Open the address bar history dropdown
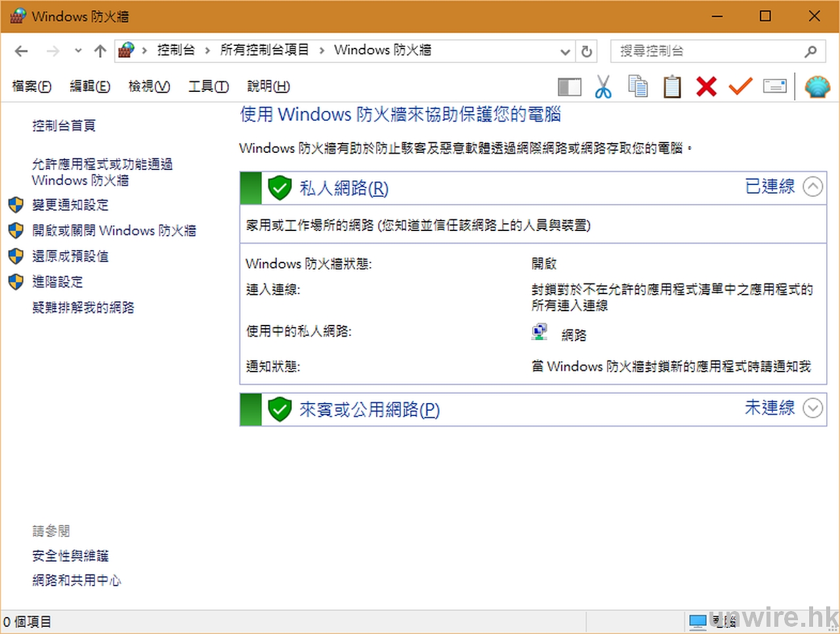The height and width of the screenshot is (634, 840). coord(565,51)
